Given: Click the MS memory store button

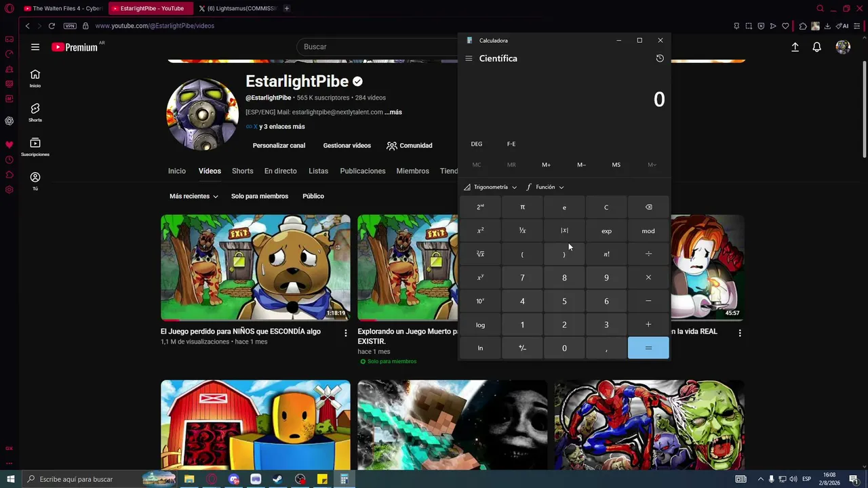Looking at the screenshot, I should 616,165.
